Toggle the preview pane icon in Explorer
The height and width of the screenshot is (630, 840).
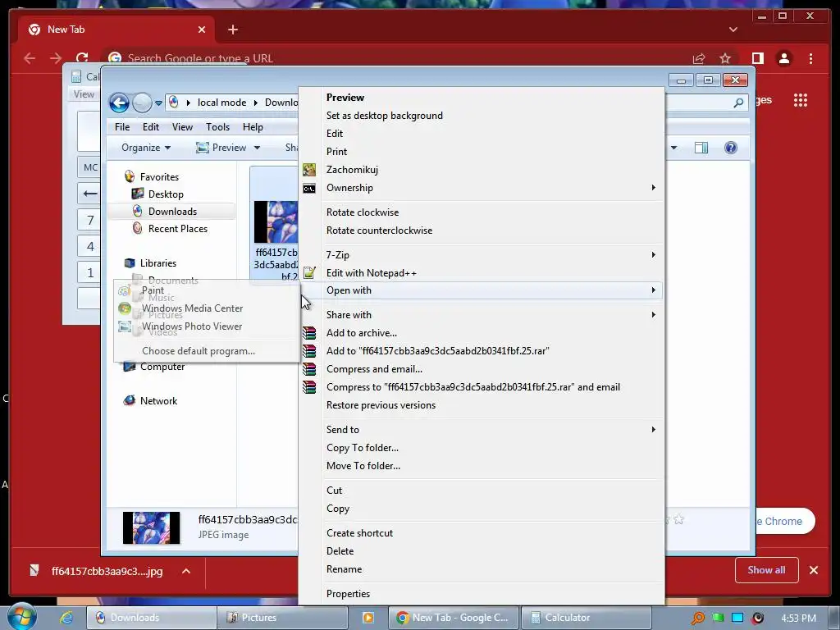pos(701,148)
